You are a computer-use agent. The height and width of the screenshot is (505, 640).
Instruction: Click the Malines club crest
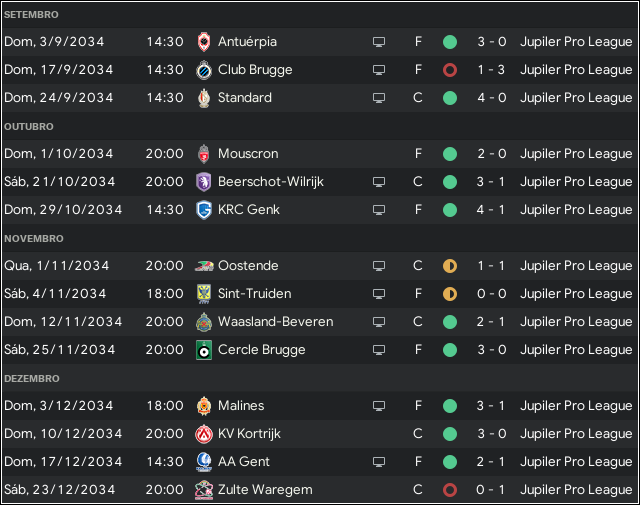[x=204, y=406]
